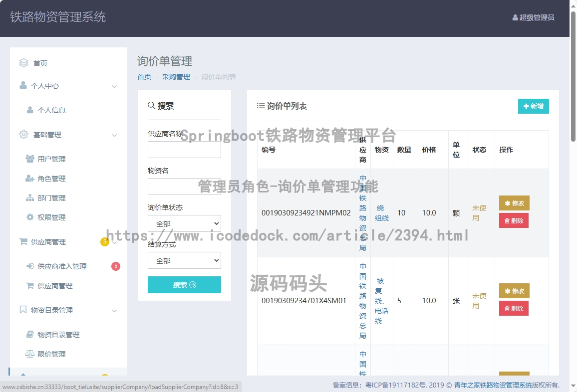This screenshot has width=577, height=392.
Task: Click cart icon beside 供应商管理 submenu item
Action: click(x=30, y=285)
